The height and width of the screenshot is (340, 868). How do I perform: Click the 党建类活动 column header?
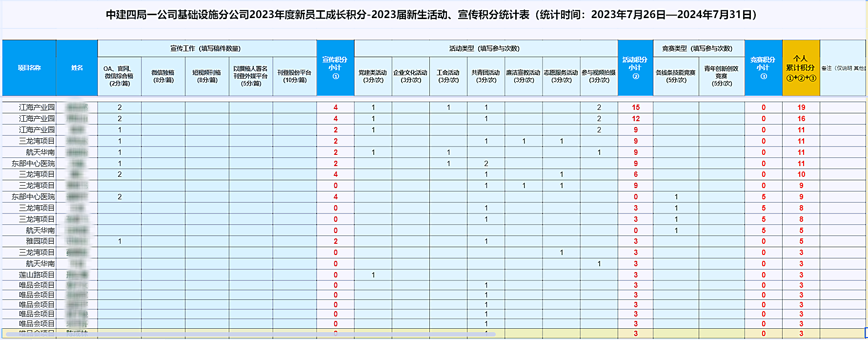(x=373, y=76)
